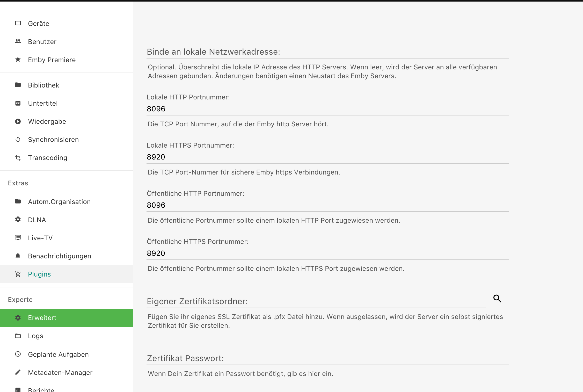This screenshot has height=392, width=583.
Task: Open Wiedergabe settings
Action: (x=67, y=121)
